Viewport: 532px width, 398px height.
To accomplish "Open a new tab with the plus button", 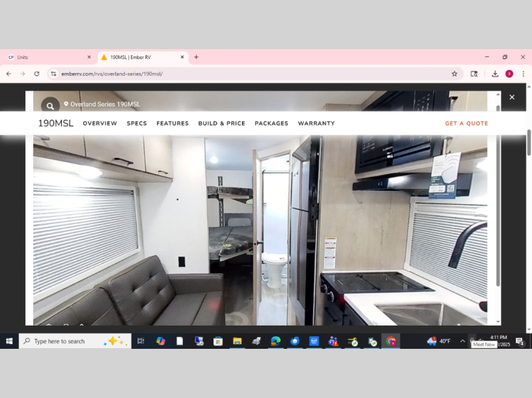I will (196, 57).
